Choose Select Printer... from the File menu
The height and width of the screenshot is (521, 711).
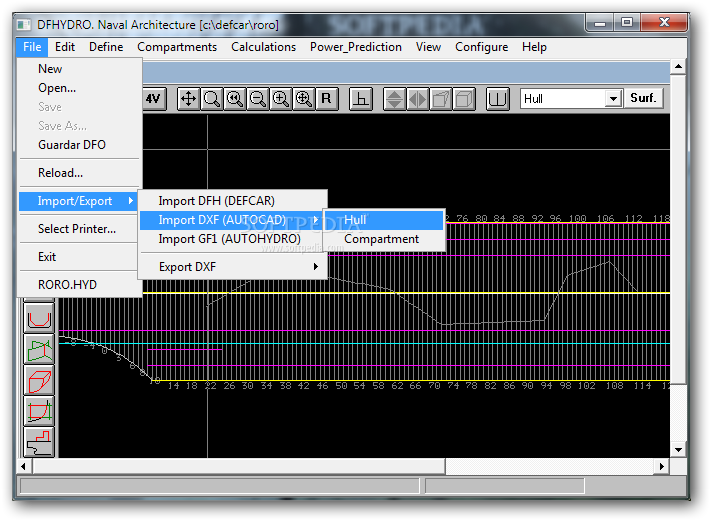[x=78, y=229]
